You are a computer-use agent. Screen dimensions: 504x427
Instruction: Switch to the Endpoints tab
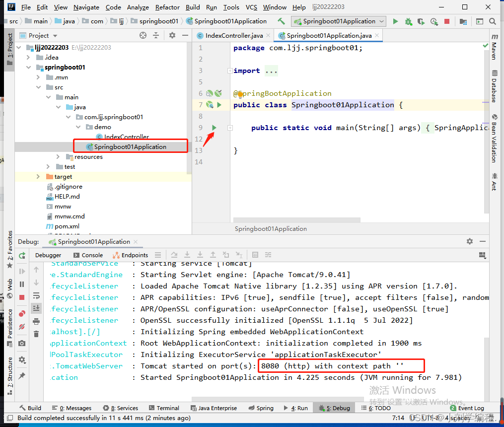click(131, 255)
